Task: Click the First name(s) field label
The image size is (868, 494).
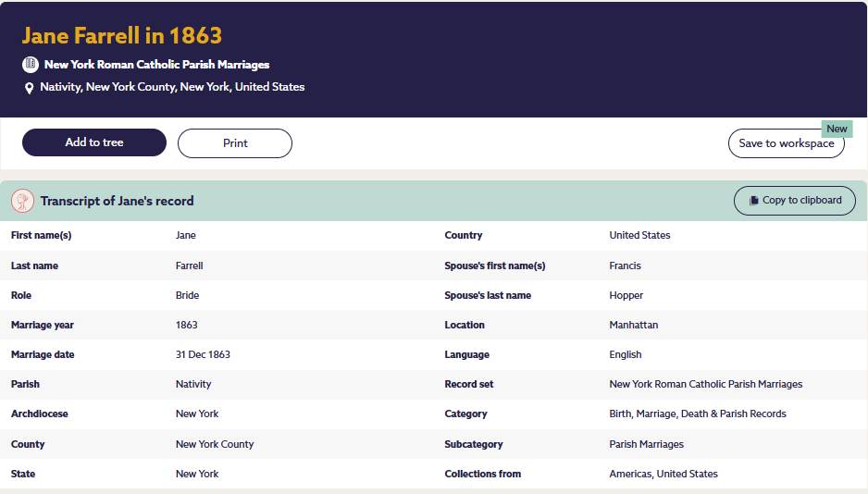Action: [41, 235]
